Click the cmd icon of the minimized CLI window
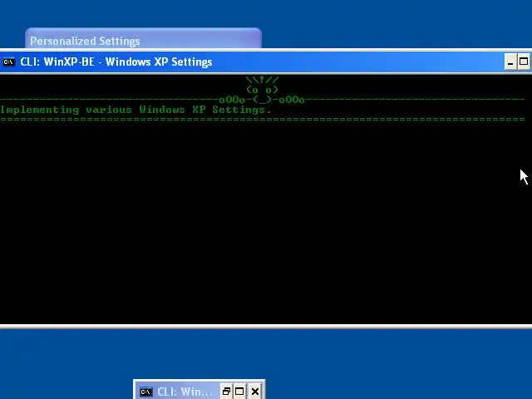This screenshot has height=399, width=532. (x=146, y=392)
